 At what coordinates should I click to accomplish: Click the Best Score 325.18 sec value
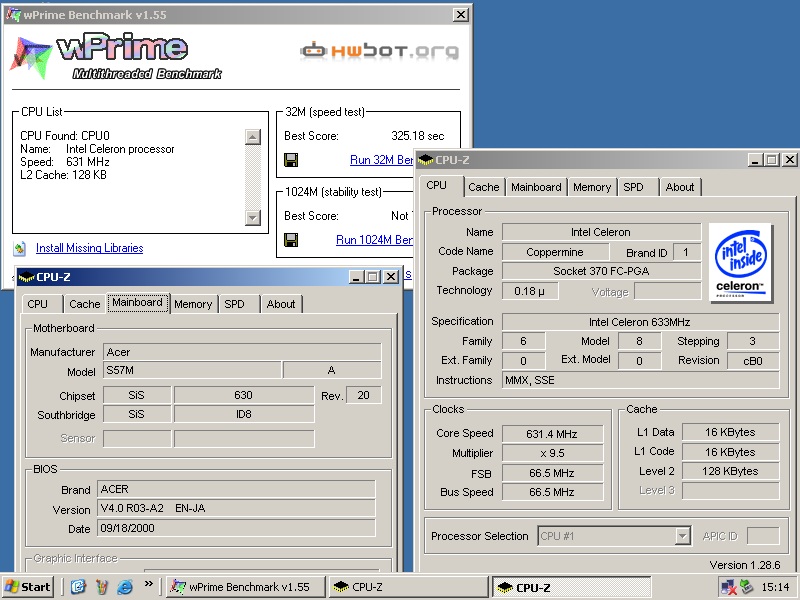[x=417, y=136]
